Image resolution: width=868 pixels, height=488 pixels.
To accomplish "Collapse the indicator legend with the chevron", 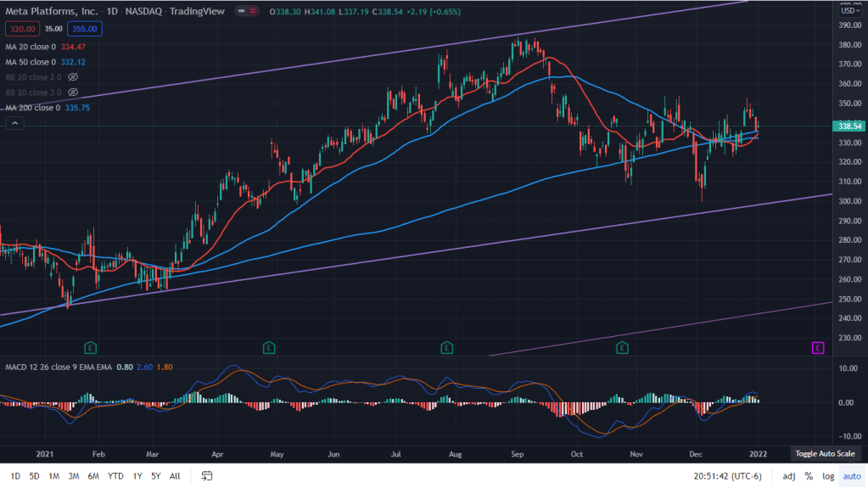I will point(14,124).
